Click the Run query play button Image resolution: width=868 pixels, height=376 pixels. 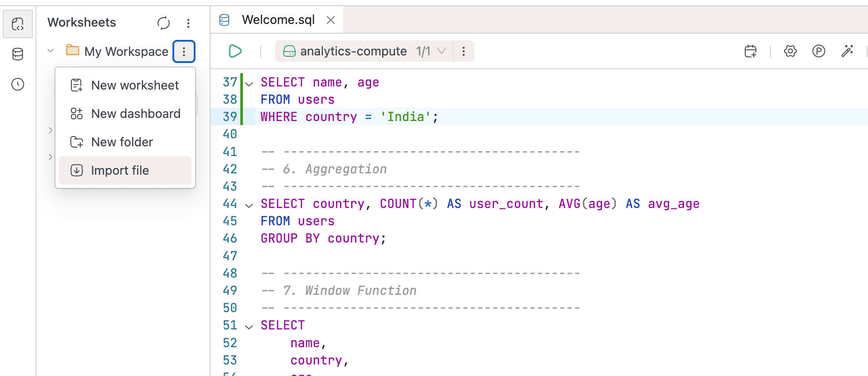[x=235, y=51]
